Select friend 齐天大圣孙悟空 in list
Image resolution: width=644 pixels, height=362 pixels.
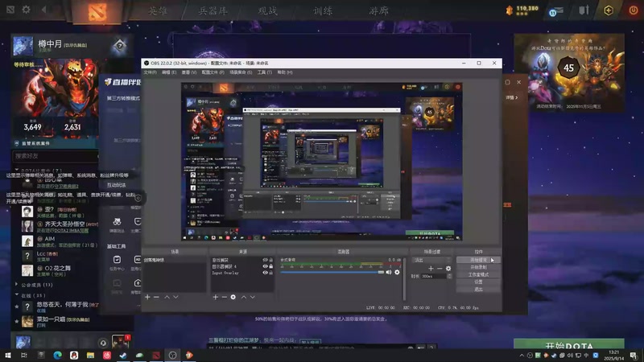pyautogui.click(x=60, y=226)
